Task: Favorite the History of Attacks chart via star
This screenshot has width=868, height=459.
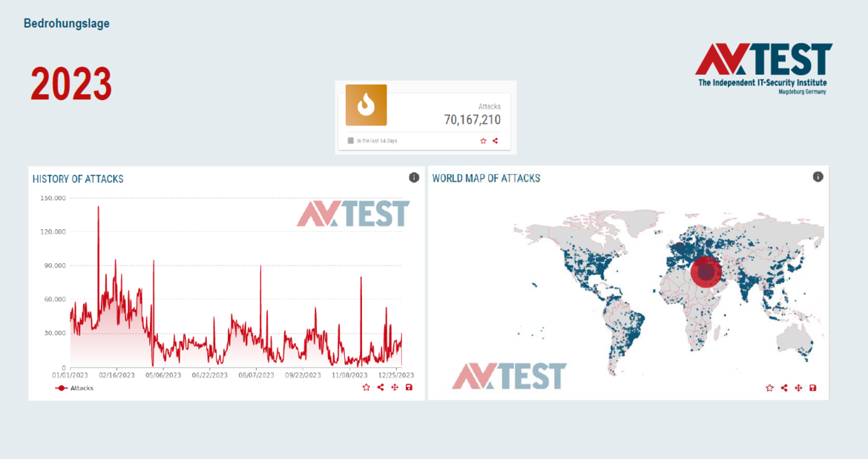Action: [x=366, y=387]
